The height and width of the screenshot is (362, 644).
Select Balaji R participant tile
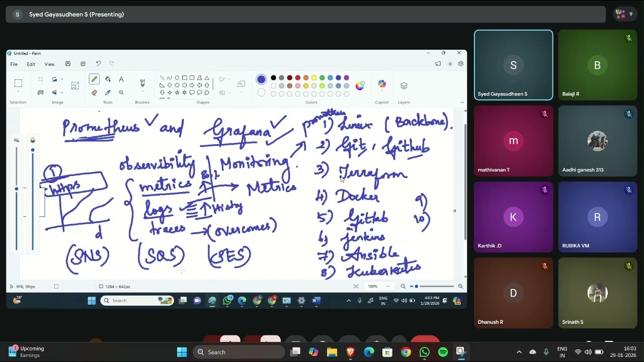point(597,65)
